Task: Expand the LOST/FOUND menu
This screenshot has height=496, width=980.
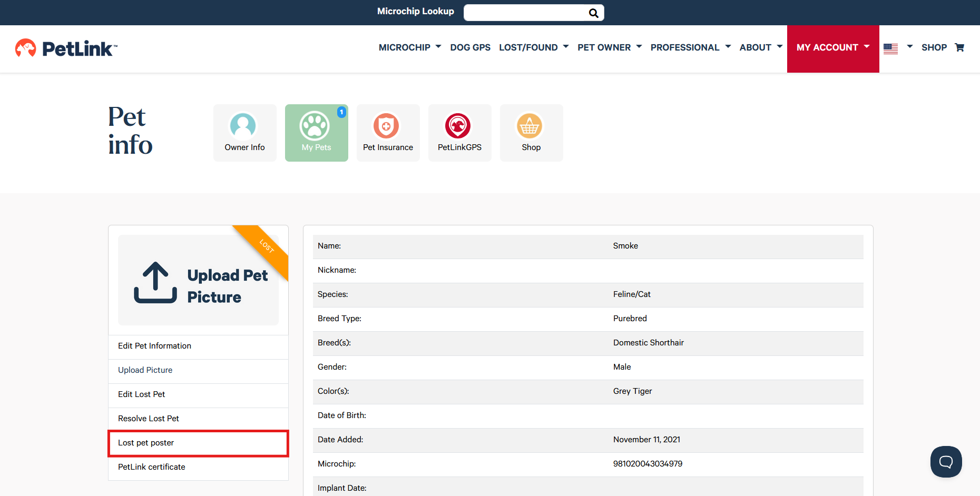Action: (534, 47)
